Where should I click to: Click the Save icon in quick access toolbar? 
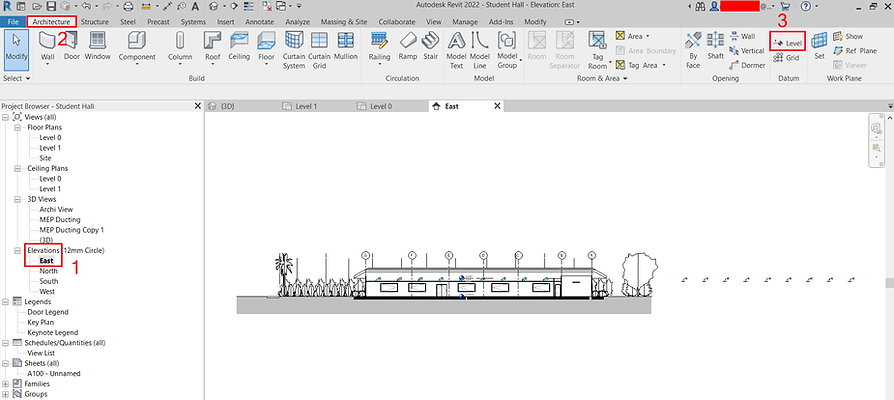[51, 7]
